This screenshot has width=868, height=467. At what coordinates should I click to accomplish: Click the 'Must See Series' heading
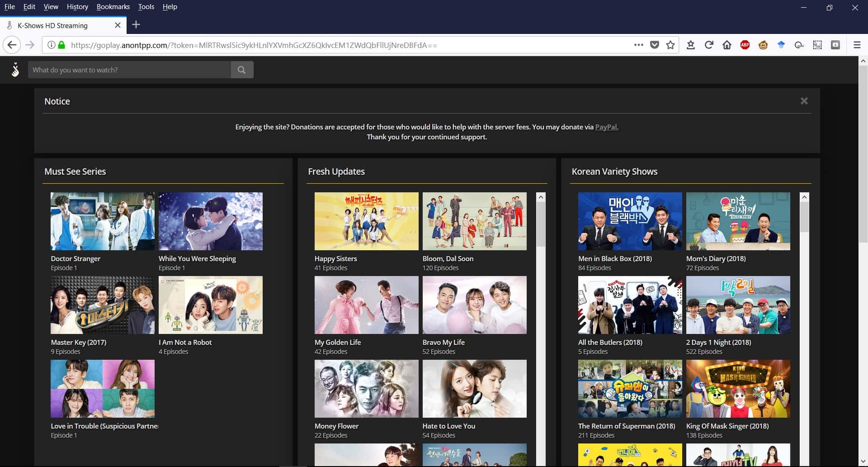click(x=75, y=172)
